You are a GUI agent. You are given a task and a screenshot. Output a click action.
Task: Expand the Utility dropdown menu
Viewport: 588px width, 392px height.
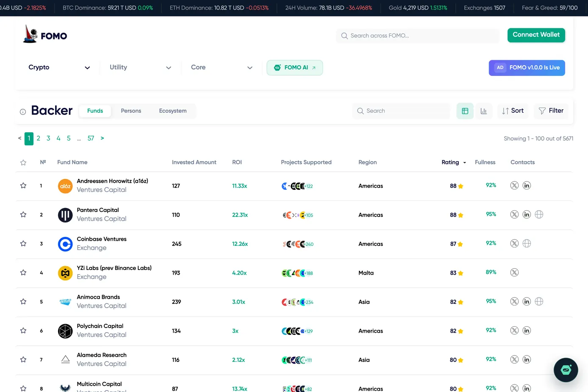[140, 67]
